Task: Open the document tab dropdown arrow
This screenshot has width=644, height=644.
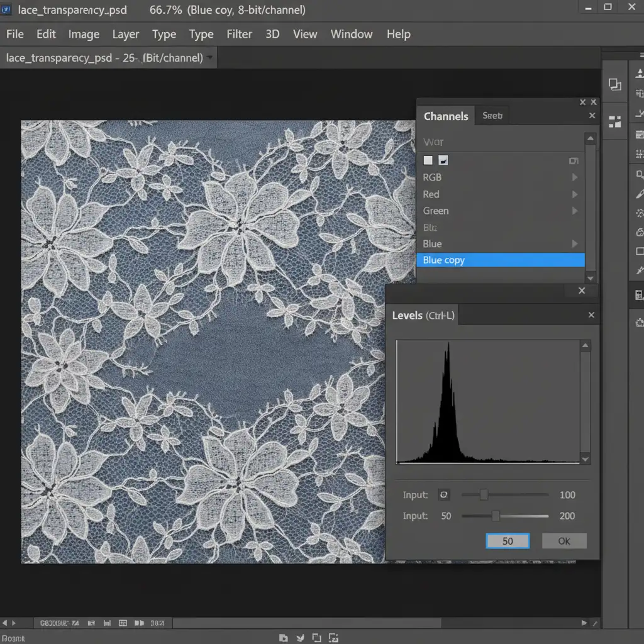Action: click(x=209, y=58)
